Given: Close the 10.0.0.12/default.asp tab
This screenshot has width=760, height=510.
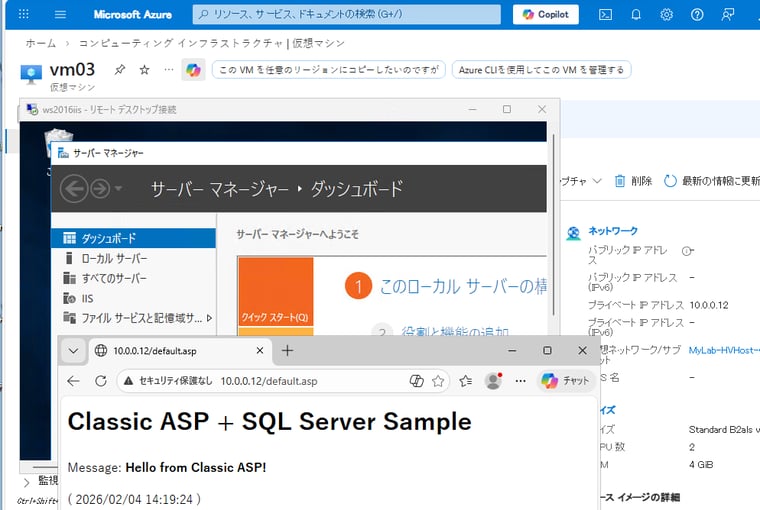Looking at the screenshot, I should [260, 350].
